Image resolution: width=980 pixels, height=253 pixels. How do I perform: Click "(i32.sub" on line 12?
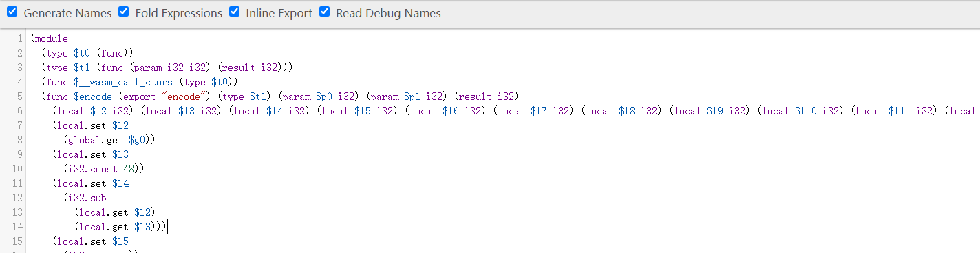[85, 198]
